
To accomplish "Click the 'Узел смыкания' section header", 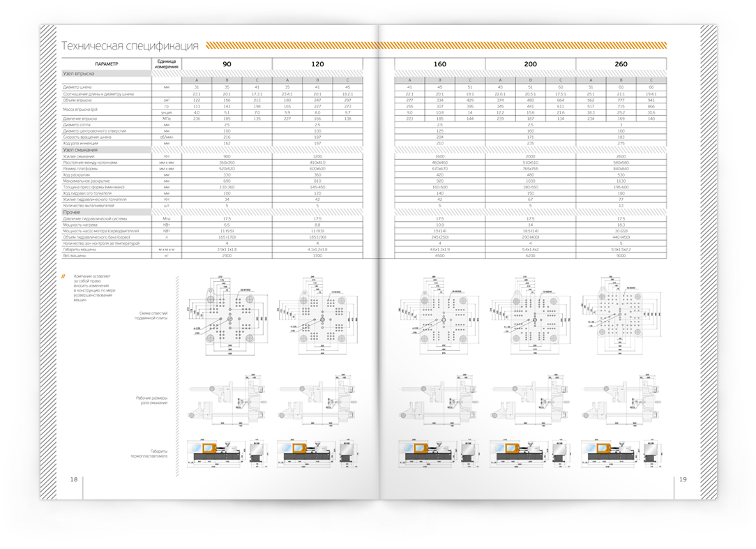I will pos(79,149).
